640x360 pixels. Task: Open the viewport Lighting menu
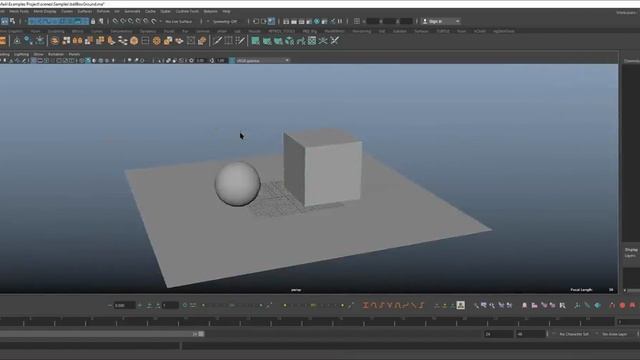(22, 54)
